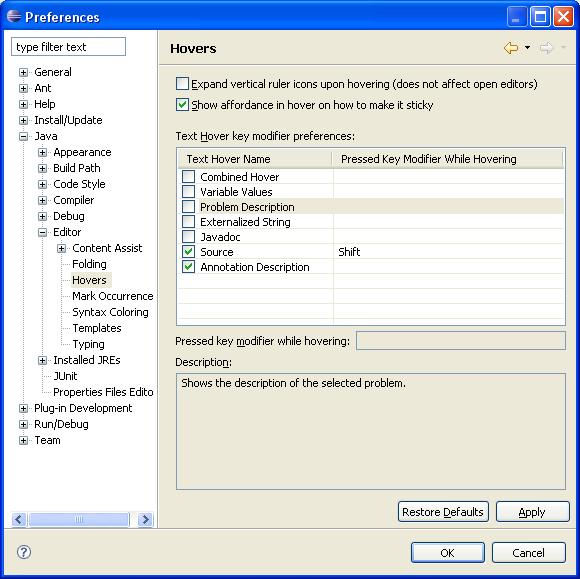Viewport: 580px width, 579px height.
Task: Select Folding in the preferences tree
Action: pyautogui.click(x=89, y=264)
